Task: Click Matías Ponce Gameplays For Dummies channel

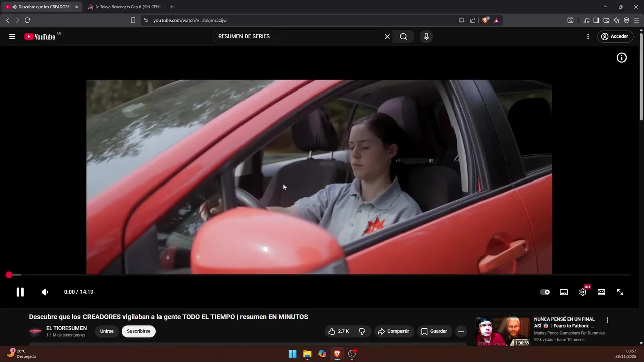Action: [x=570, y=333]
